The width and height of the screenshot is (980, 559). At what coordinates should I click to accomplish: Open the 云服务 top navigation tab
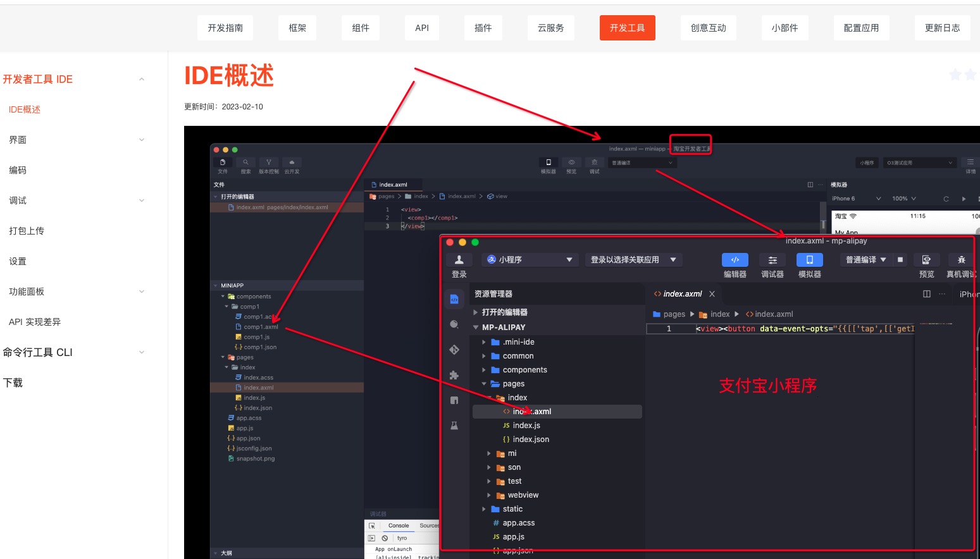coord(550,28)
